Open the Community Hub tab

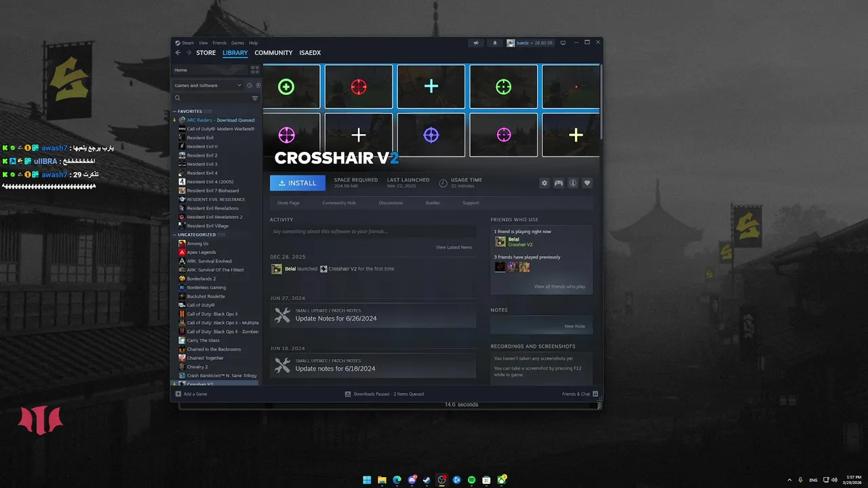[x=339, y=203]
